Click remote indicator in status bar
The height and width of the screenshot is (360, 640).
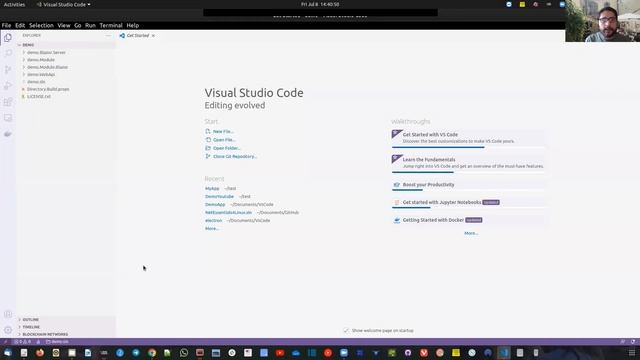click(x=5, y=342)
